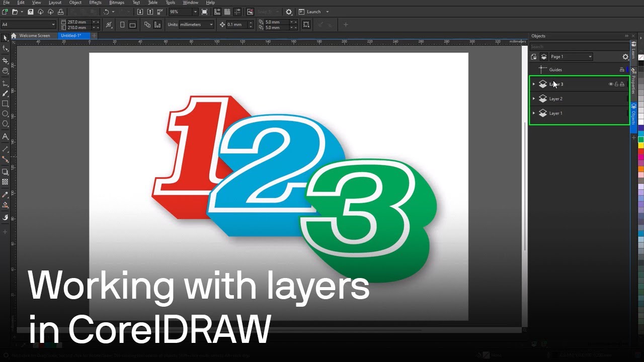The height and width of the screenshot is (362, 644).
Task: Select the Color Eyedropper tool
Action: click(x=6, y=195)
